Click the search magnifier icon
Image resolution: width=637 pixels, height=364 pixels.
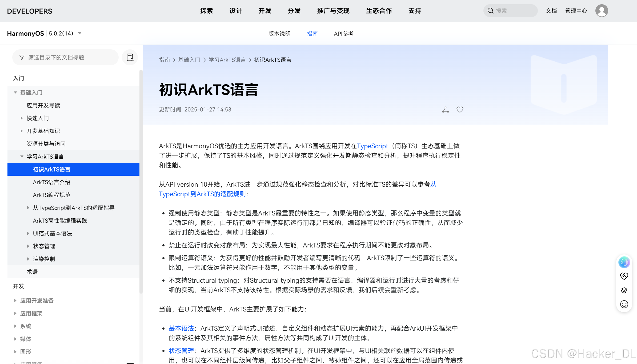point(490,11)
